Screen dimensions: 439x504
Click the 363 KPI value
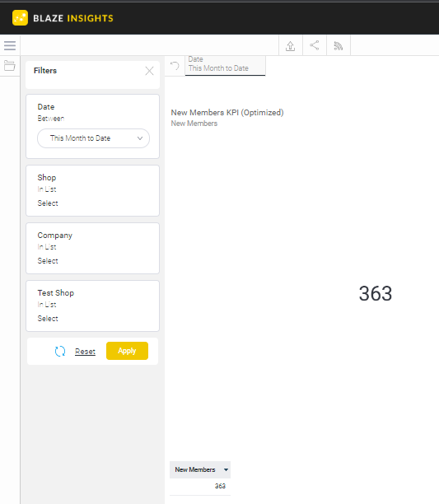pyautogui.click(x=376, y=293)
